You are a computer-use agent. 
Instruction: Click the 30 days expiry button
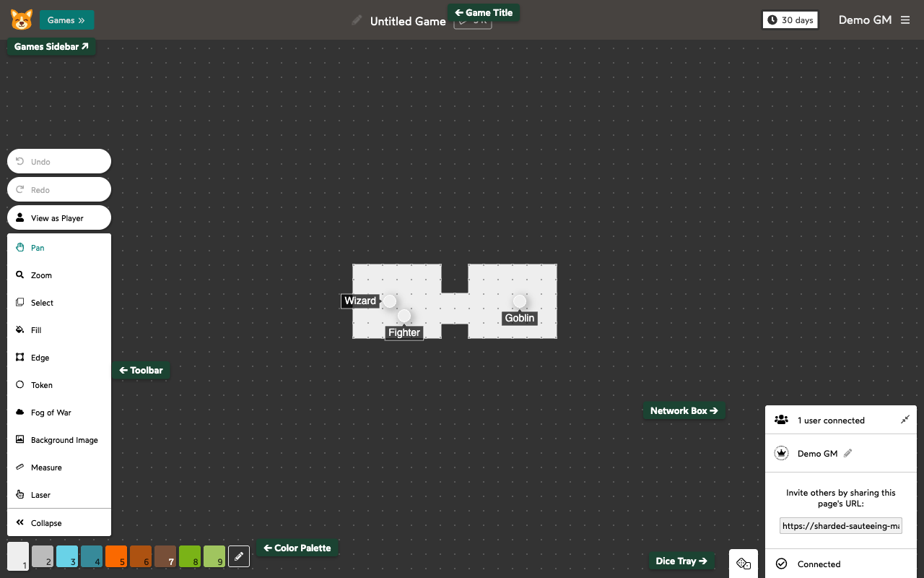tap(790, 20)
